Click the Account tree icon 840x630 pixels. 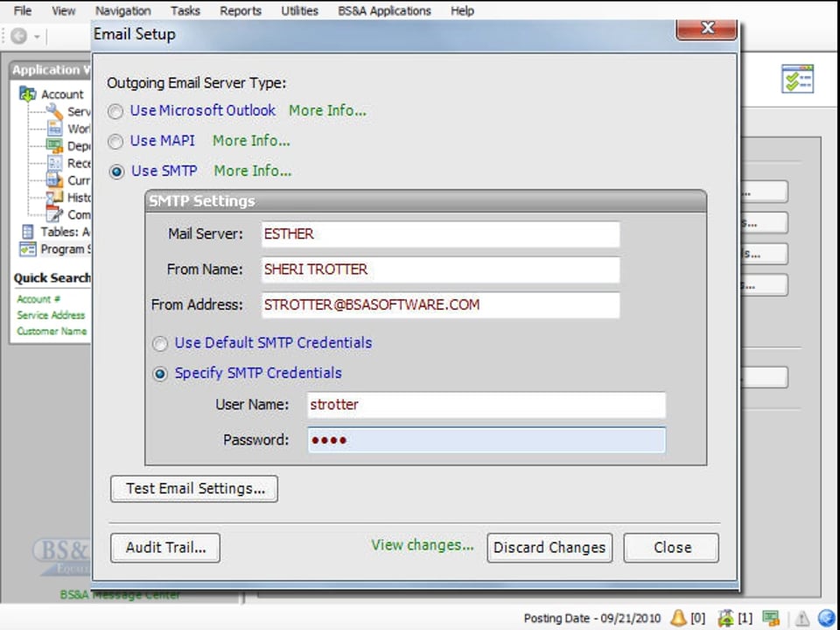(x=28, y=94)
